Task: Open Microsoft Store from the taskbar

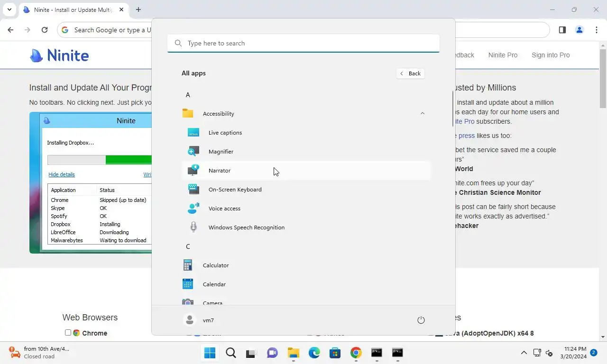Action: coord(335,353)
